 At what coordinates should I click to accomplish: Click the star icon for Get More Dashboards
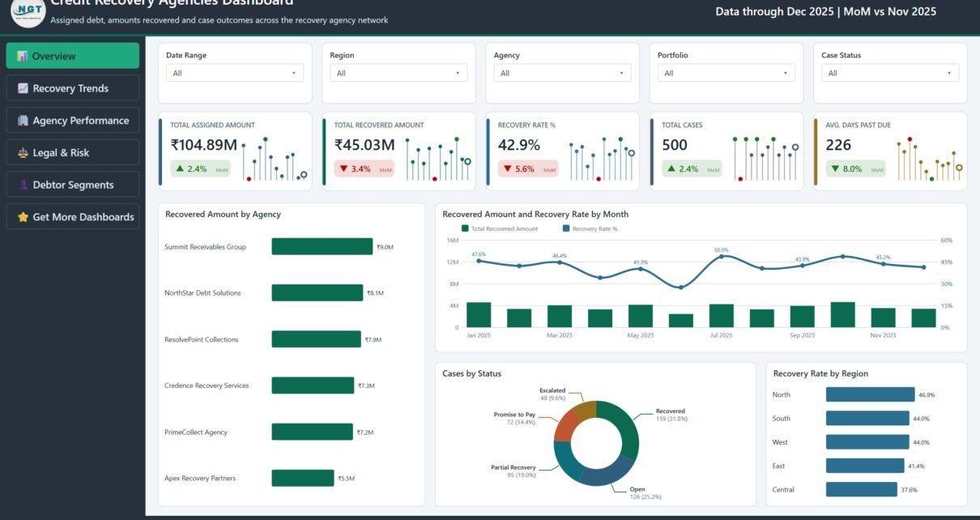click(23, 217)
